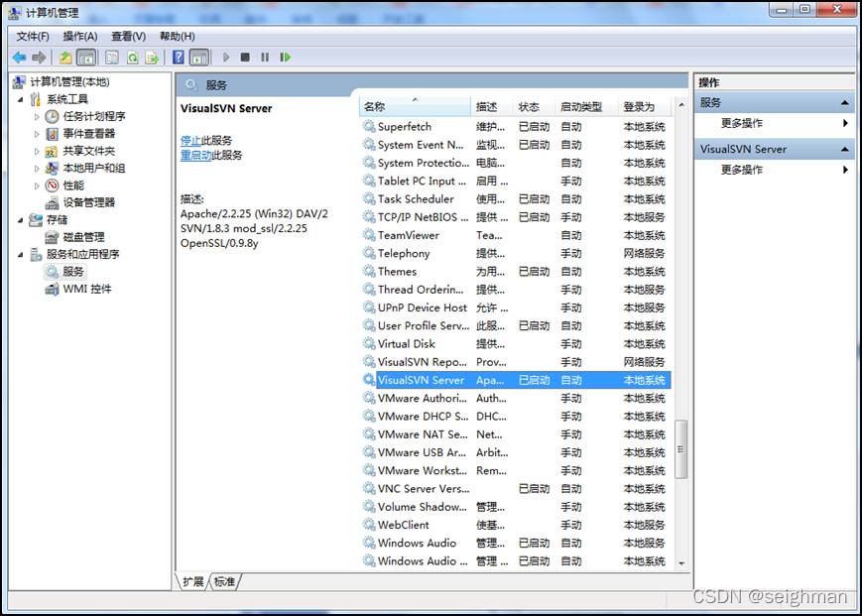
Task: Click the Restart service toolbar icon
Action: [x=285, y=58]
